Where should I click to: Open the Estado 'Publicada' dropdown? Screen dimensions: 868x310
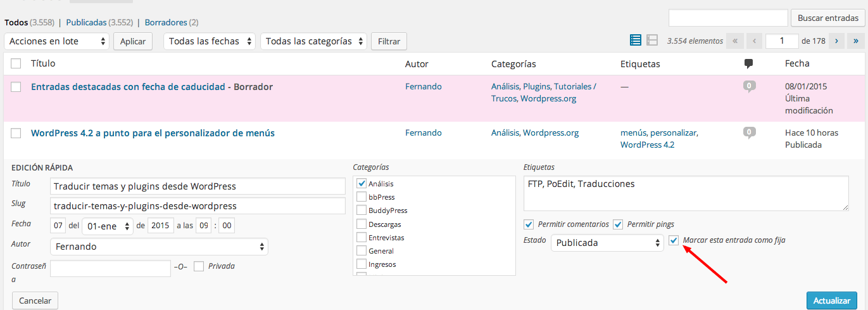(607, 243)
